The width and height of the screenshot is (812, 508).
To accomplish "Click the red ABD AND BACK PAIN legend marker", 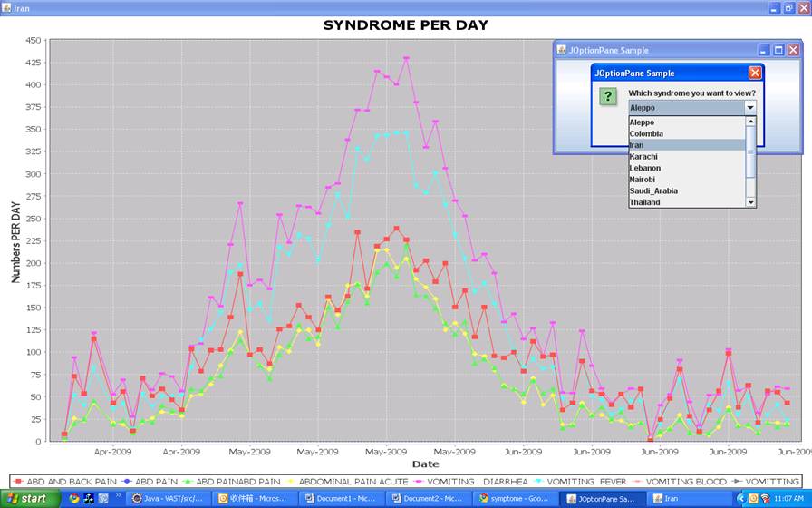I will 19,482.
